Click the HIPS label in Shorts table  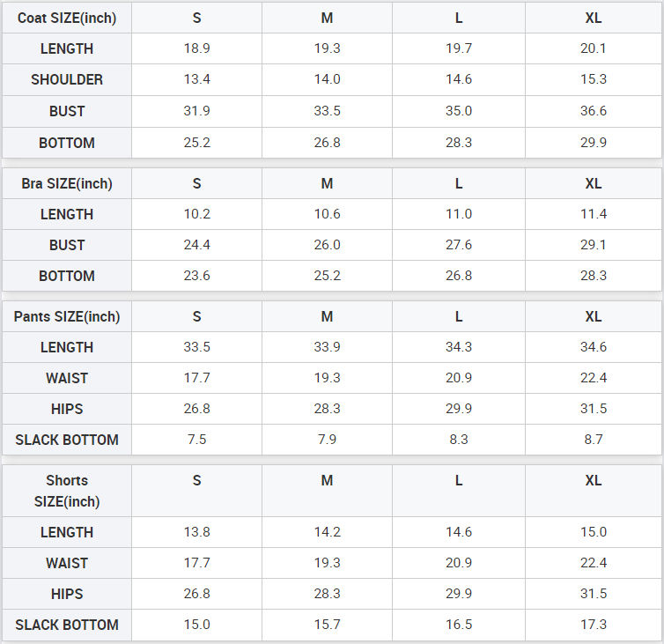67,594
